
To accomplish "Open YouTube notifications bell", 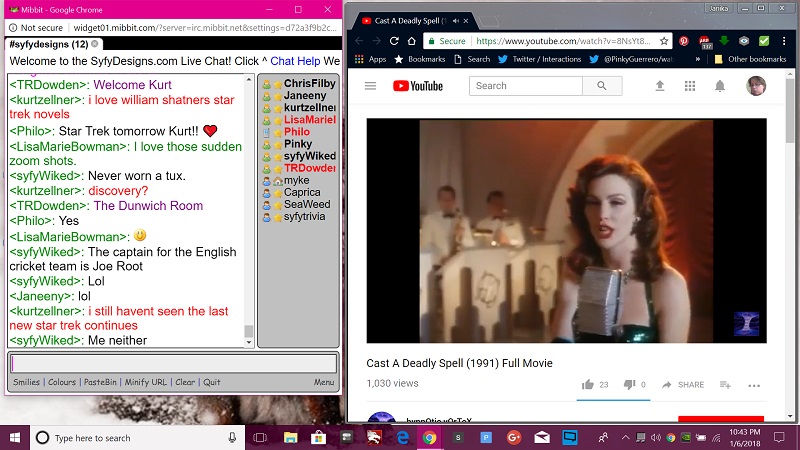I will coord(720,86).
